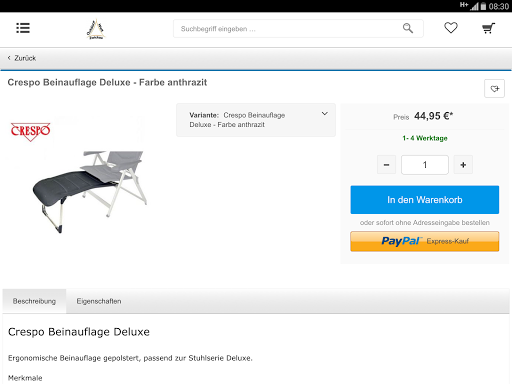The image size is (512, 384).
Task: Click the search field Suchbegriff eingeben
Action: click(298, 29)
